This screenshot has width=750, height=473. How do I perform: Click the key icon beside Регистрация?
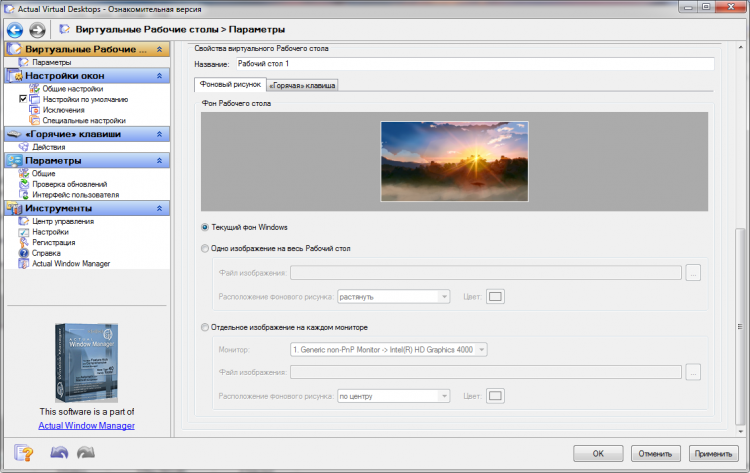pyautogui.click(x=23, y=242)
